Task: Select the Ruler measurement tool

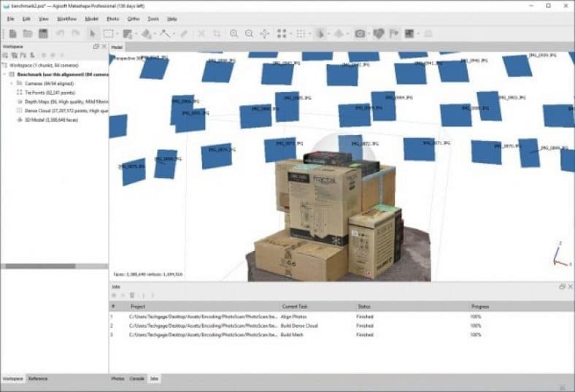Action: [x=165, y=34]
